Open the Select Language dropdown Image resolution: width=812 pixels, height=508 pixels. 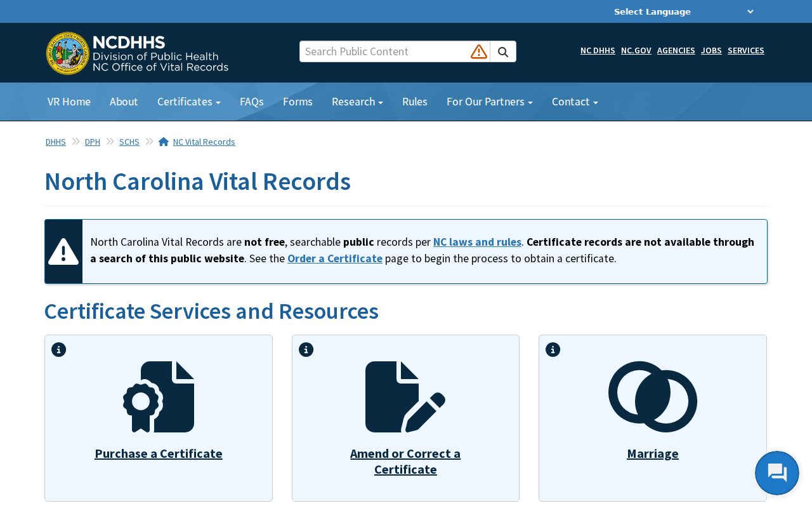683,11
